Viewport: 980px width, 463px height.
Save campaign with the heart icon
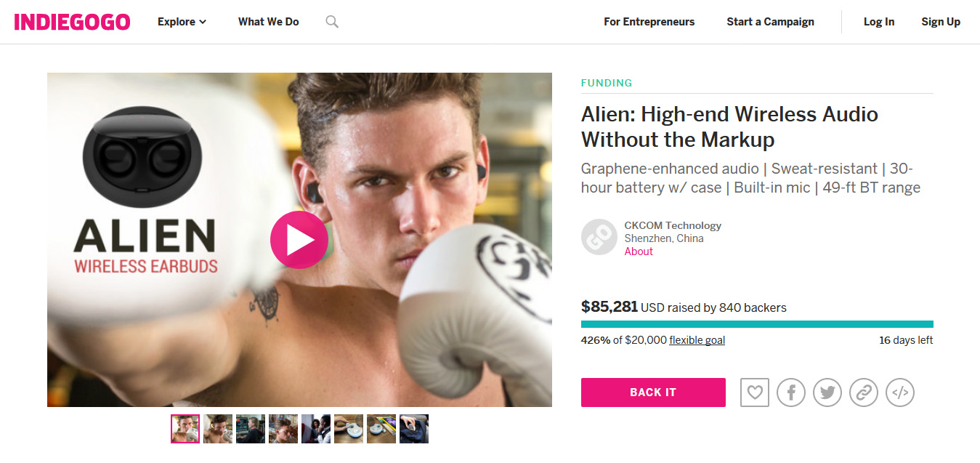(x=755, y=392)
